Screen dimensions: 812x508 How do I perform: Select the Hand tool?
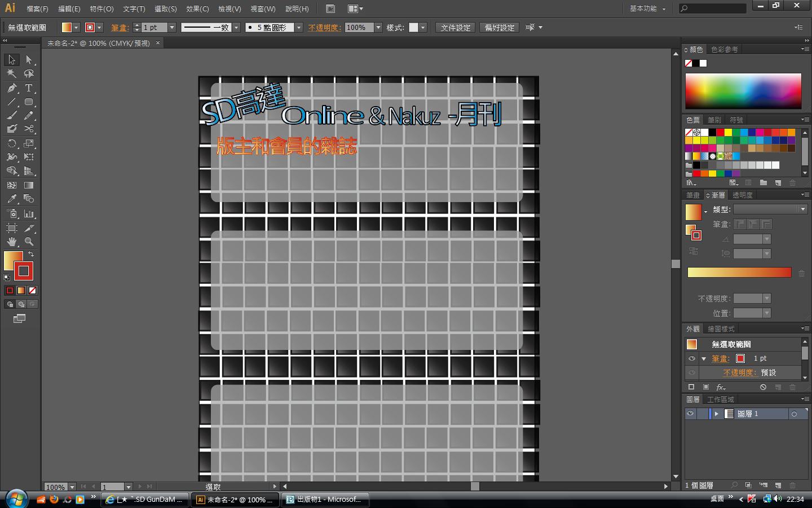pos(12,242)
